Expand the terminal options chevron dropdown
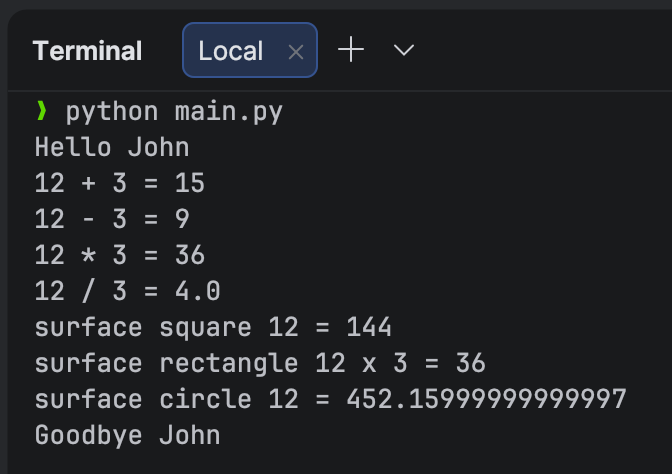Image resolution: width=672 pixels, height=474 pixels. click(x=404, y=50)
